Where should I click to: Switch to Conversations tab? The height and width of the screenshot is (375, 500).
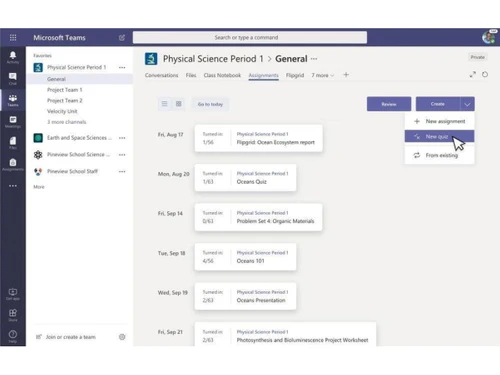161,75
